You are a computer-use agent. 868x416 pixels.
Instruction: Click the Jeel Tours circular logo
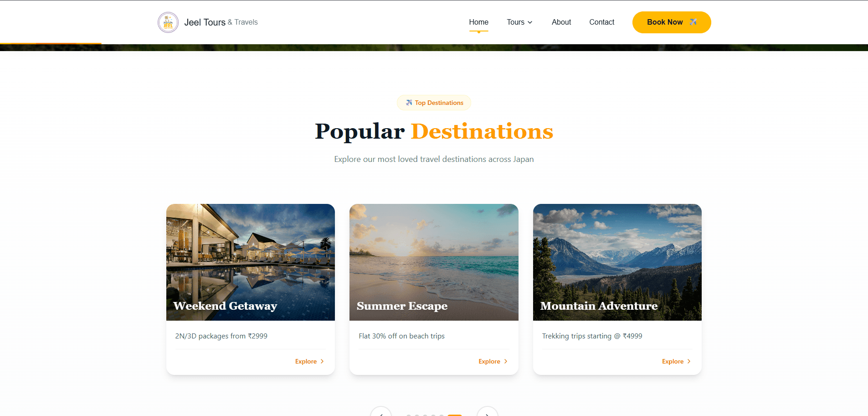[x=168, y=22]
